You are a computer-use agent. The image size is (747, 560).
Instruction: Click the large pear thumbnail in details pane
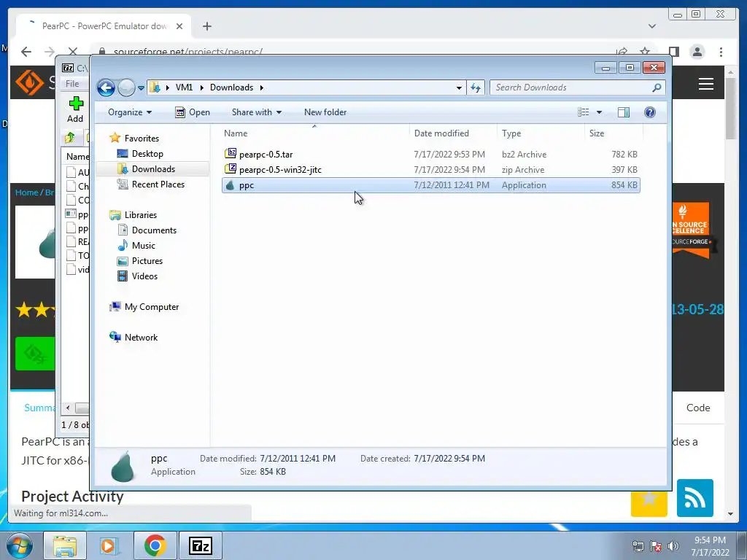123,466
